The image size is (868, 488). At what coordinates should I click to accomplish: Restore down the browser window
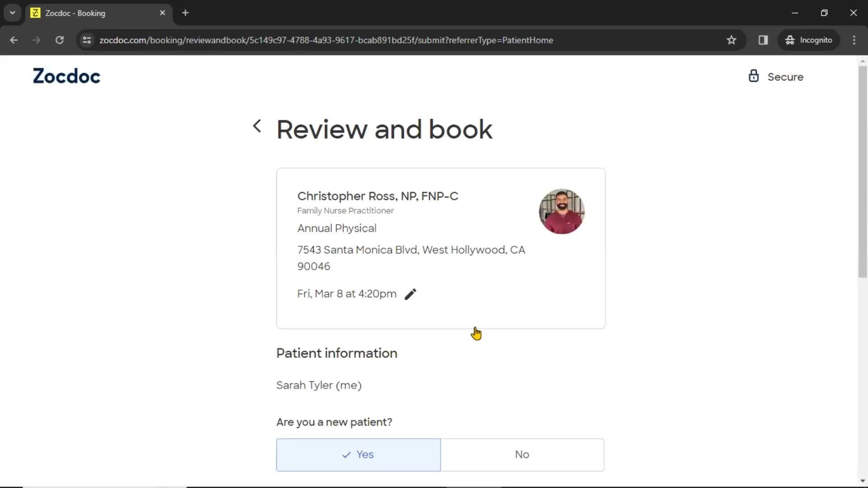pos(824,13)
